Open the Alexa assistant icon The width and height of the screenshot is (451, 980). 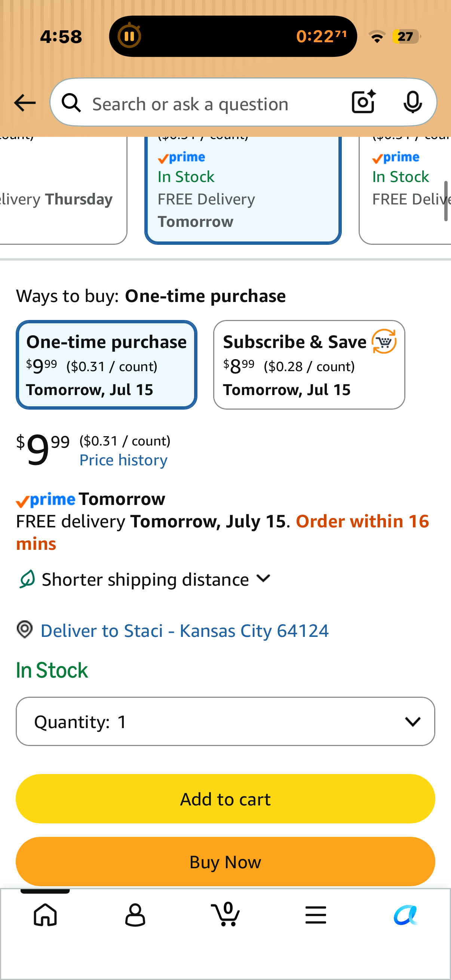(406, 915)
